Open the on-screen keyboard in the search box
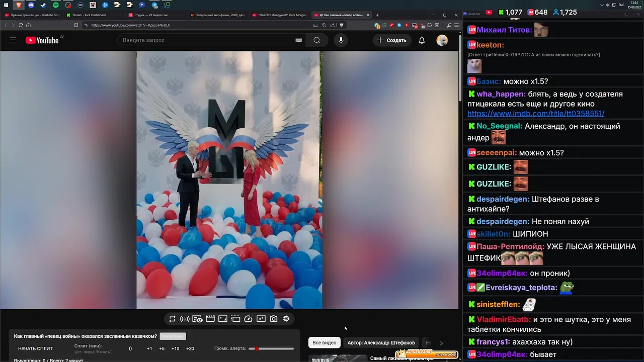 click(299, 40)
